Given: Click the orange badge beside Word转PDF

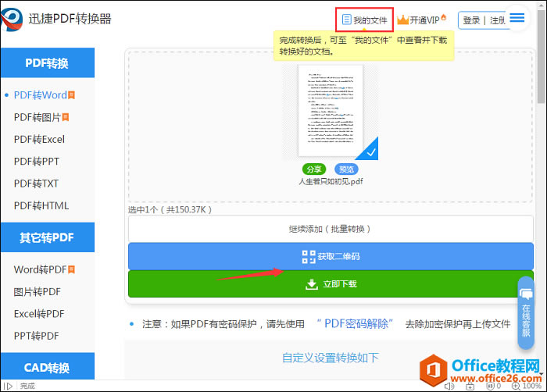Looking at the screenshot, I should click(72, 269).
